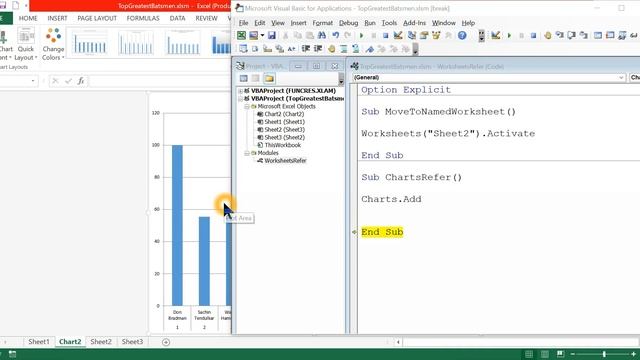
Task: Switch Excel to Page Break Preview
Action: point(560,354)
